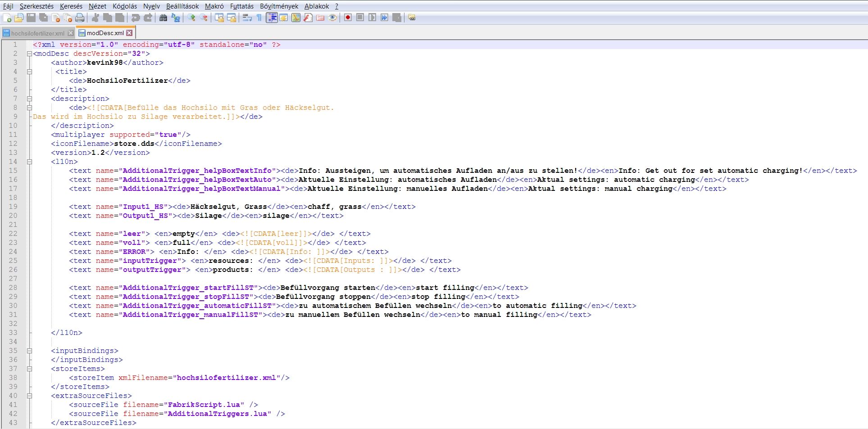Click the Copy toolbar icon

[108, 18]
